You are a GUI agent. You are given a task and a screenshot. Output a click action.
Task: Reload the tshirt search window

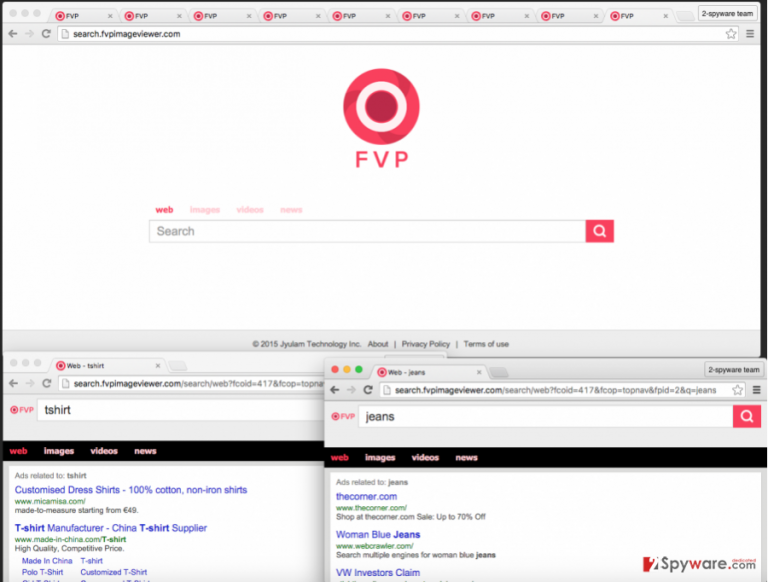(x=47, y=383)
